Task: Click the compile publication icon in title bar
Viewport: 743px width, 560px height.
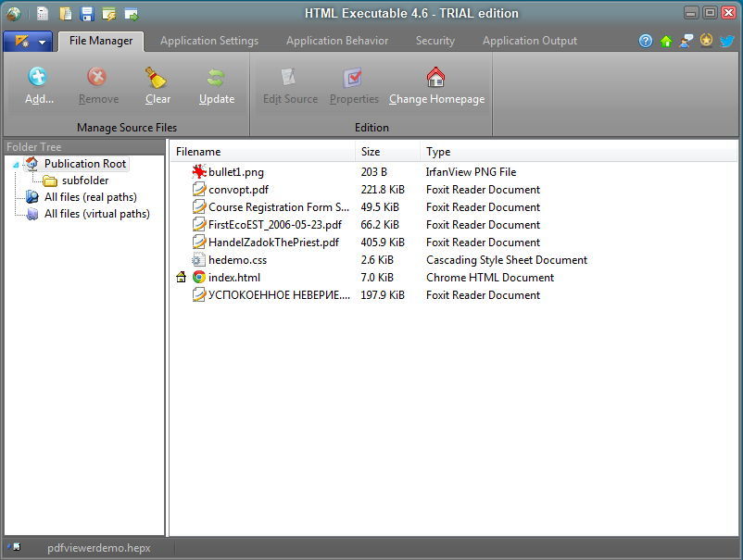Action: click(108, 14)
